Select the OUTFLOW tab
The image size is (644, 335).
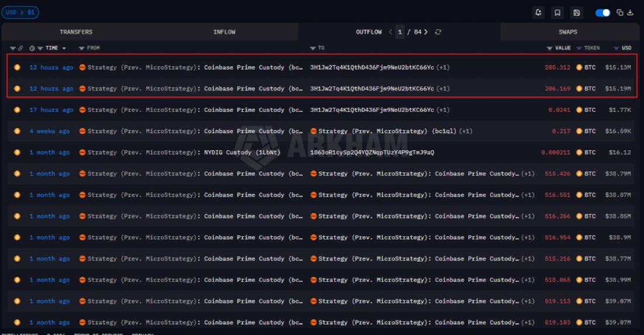[x=369, y=32]
